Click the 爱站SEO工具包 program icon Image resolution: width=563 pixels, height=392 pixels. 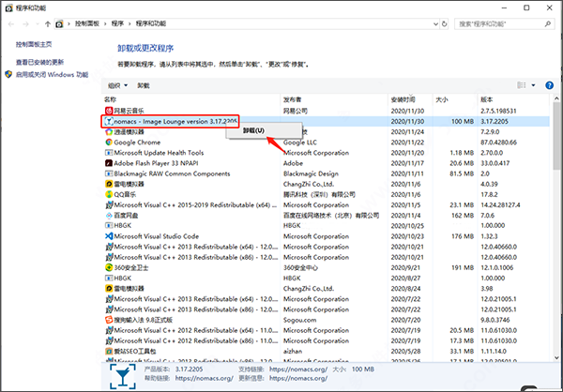pos(109,351)
